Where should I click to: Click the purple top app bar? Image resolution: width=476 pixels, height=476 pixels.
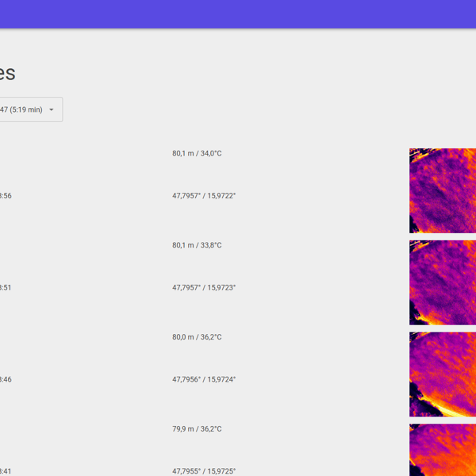point(238,13)
